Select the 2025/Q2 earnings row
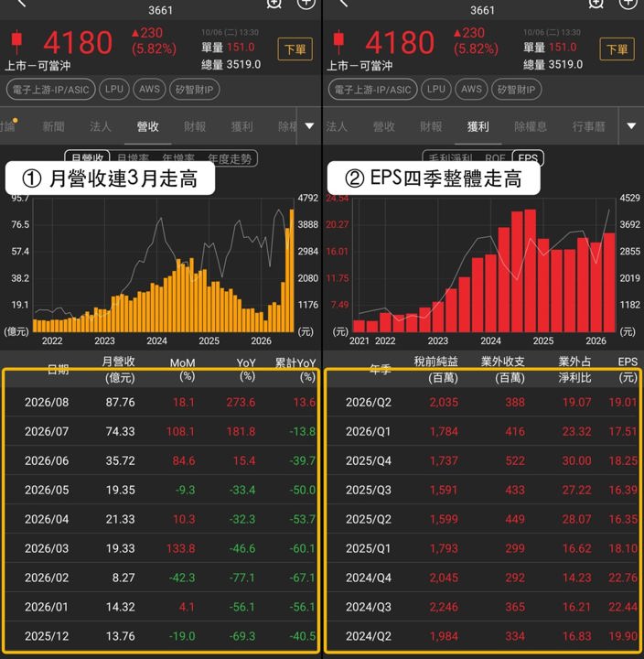Image resolution: width=644 pixels, height=659 pixels. [x=483, y=519]
